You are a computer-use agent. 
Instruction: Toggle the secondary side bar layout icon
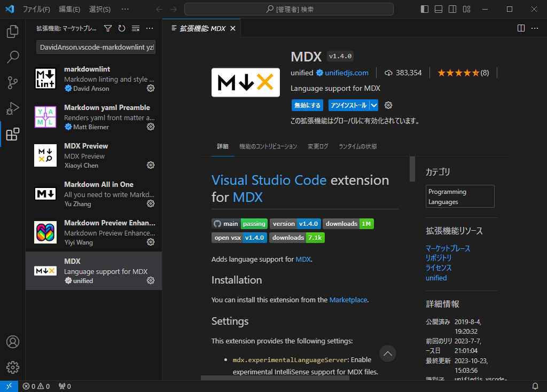point(452,9)
